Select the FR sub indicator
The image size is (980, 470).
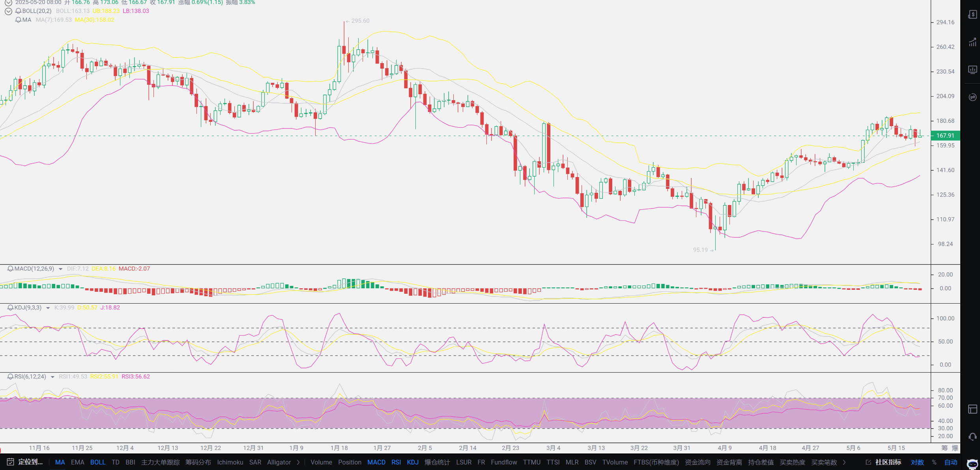[481, 462]
